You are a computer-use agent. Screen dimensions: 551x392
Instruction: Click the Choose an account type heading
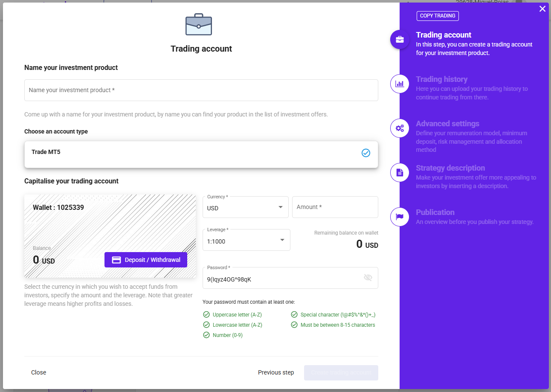point(56,131)
